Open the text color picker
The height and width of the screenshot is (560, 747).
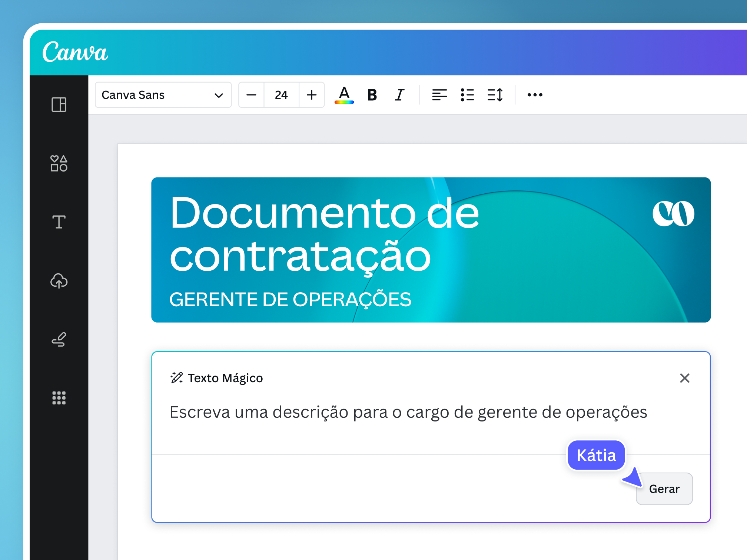coord(344,95)
